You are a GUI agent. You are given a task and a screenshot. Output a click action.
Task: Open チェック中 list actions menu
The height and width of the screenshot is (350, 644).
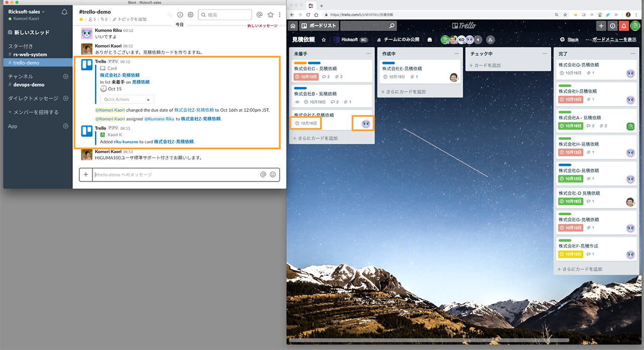544,53
